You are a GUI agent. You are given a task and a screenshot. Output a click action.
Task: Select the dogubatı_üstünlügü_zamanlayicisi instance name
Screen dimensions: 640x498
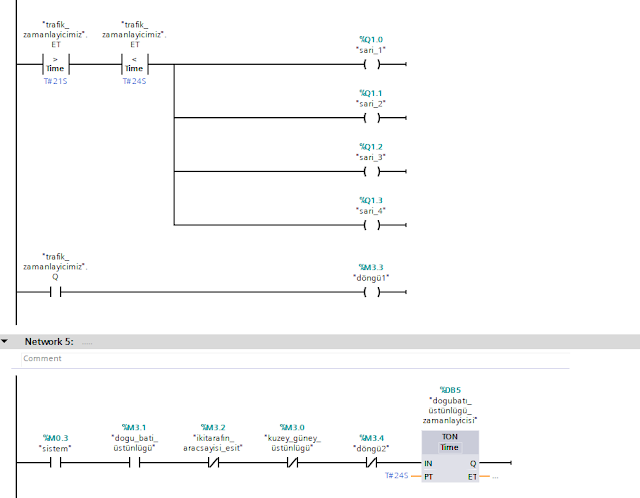[x=450, y=411]
